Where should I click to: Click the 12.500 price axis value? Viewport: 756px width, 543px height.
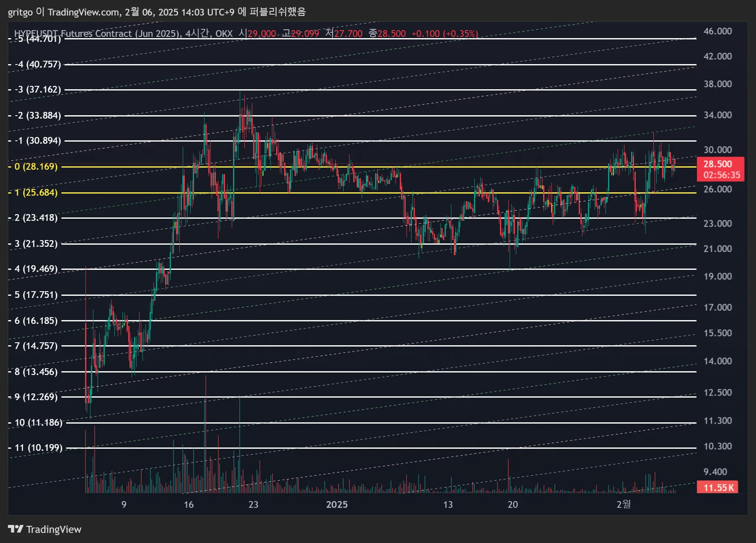tap(717, 392)
